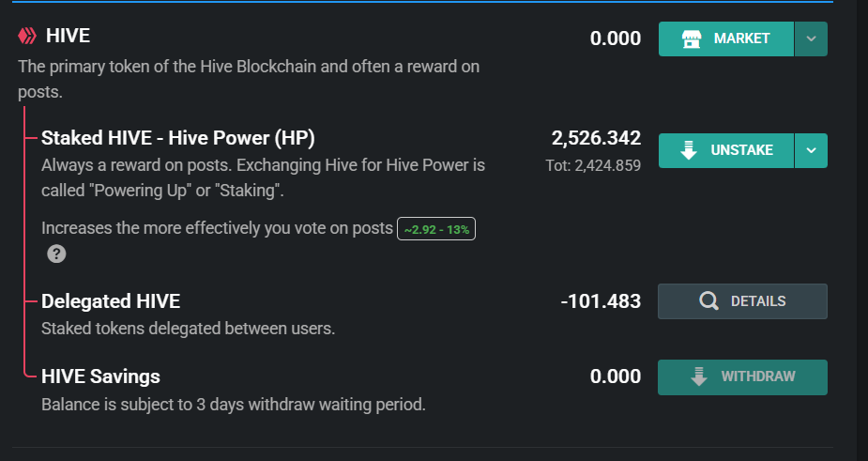This screenshot has width=868, height=461.
Task: Click the red HIVE logo icon
Action: pos(27,36)
